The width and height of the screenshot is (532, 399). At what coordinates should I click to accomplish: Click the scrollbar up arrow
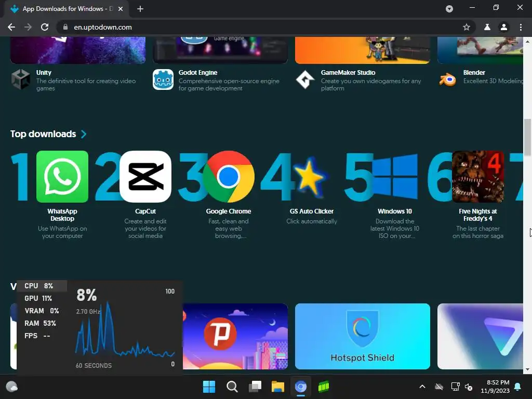(527, 41)
